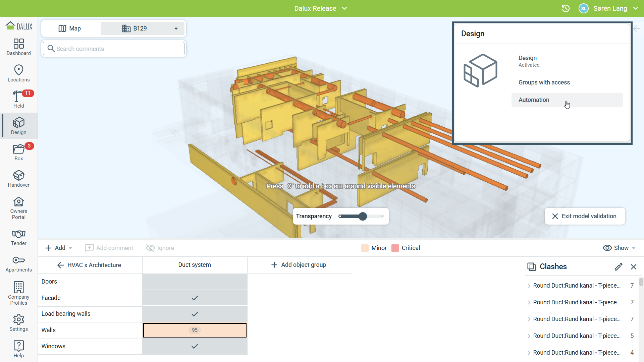Open the Handover module
Image resolution: width=644 pixels, height=362 pixels.
pos(19,179)
